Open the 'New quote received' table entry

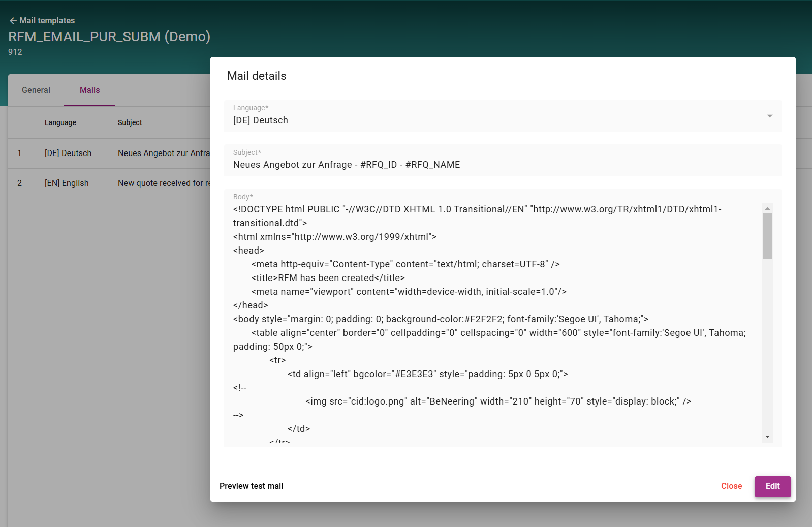(x=164, y=183)
